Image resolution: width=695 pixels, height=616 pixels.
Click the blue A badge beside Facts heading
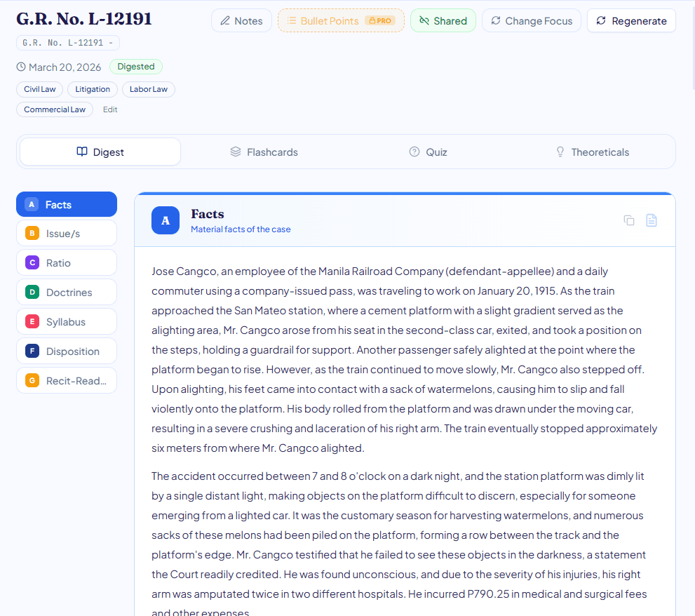pos(166,220)
